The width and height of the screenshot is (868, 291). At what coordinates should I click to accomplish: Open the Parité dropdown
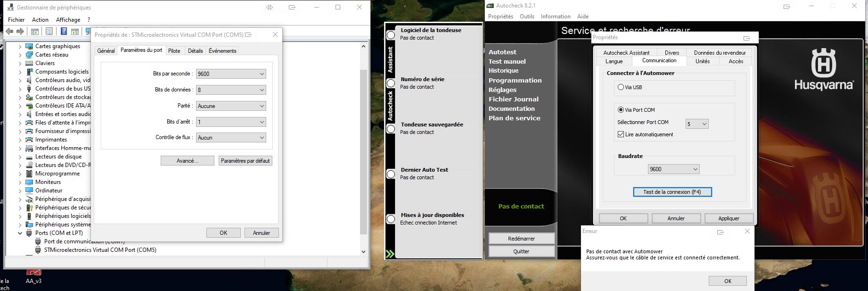pos(231,106)
